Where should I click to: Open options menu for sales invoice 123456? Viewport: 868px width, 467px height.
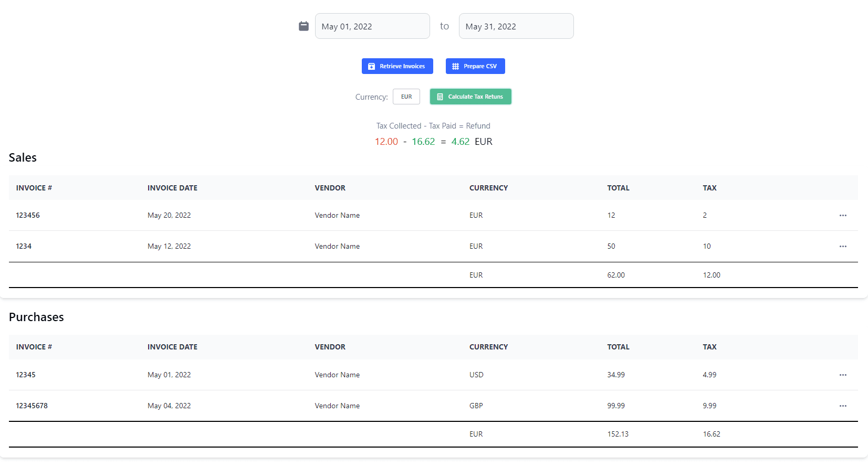[843, 216]
